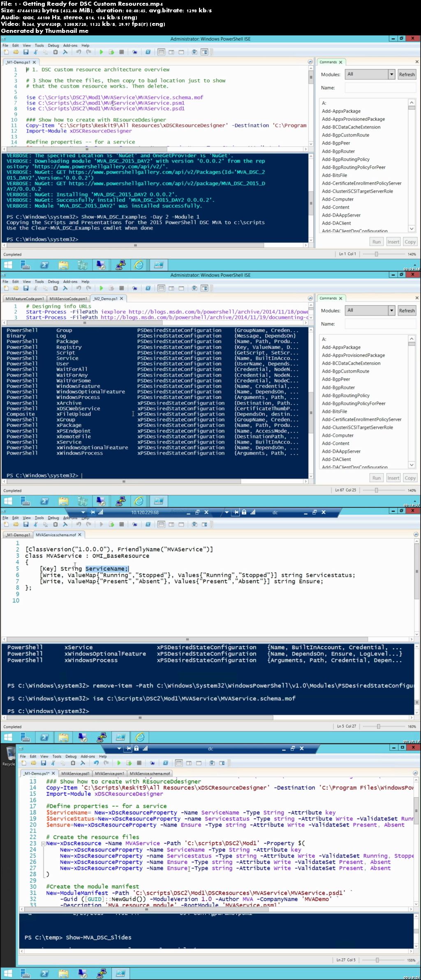Click Open file icon in top ISE window
This screenshot has height=980, width=421.
[x=16, y=52]
